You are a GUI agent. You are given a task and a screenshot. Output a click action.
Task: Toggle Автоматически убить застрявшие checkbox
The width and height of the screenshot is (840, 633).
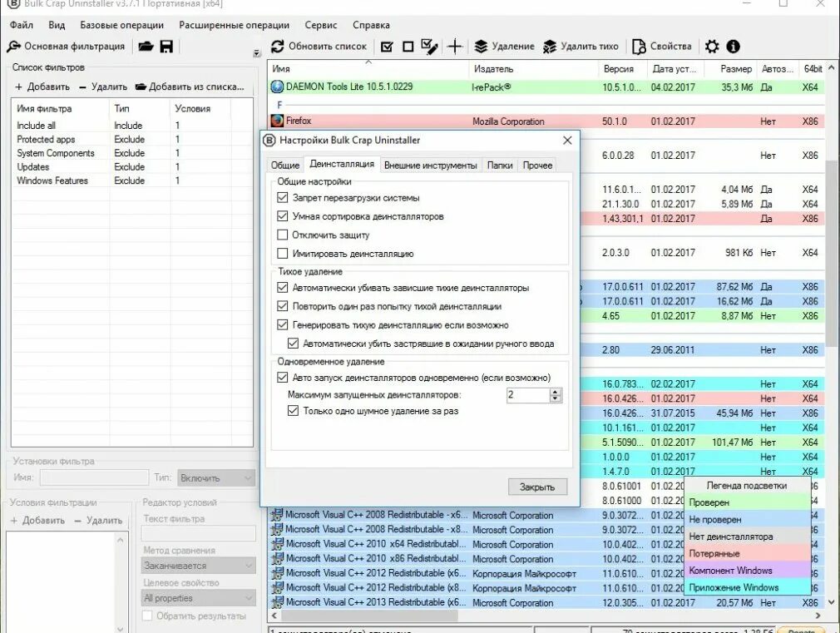293,344
